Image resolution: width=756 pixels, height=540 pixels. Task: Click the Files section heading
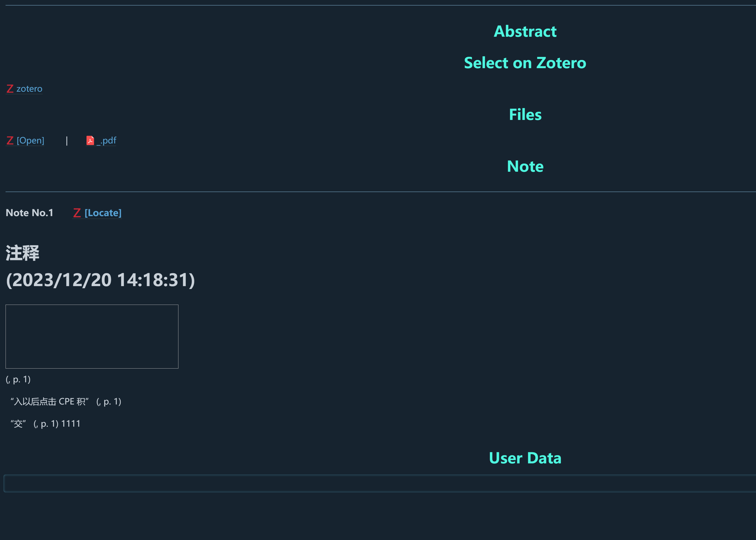[525, 115]
